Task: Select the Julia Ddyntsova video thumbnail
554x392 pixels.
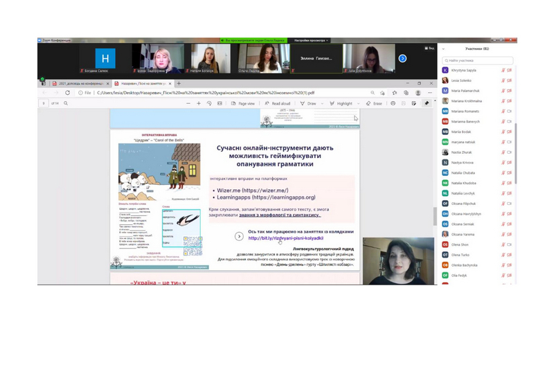Action: [368, 59]
